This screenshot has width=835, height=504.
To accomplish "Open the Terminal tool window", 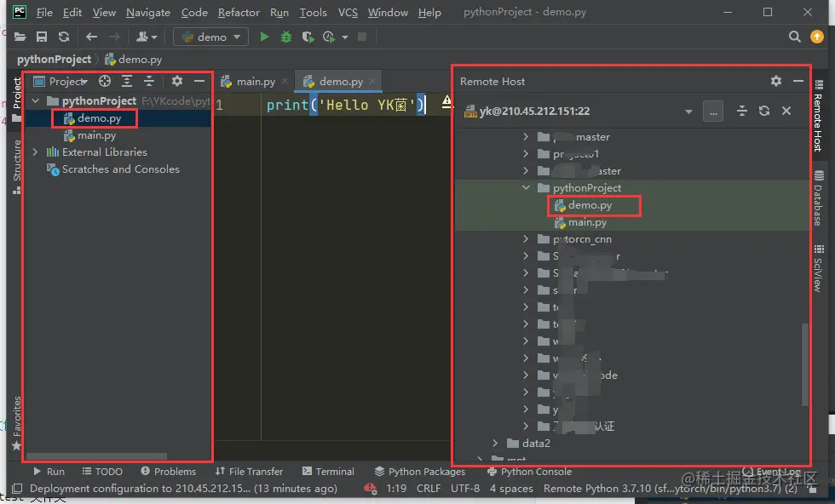I will (328, 472).
